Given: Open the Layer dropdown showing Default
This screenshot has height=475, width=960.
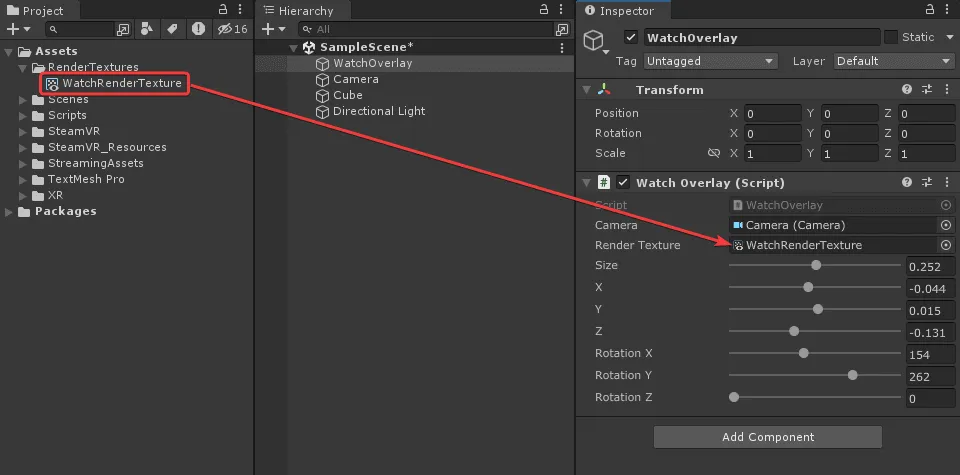Looking at the screenshot, I should (x=894, y=61).
